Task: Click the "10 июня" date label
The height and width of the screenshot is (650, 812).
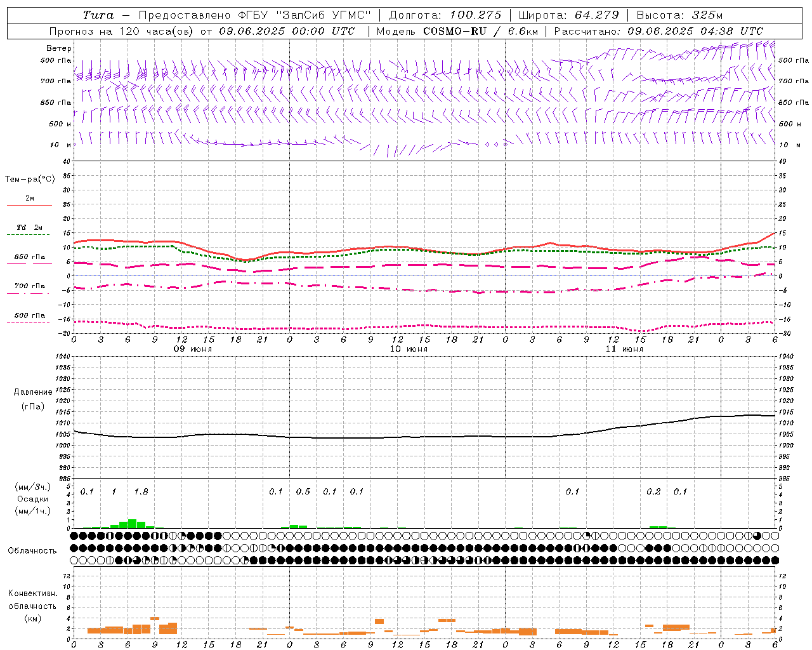Action: 409,349
